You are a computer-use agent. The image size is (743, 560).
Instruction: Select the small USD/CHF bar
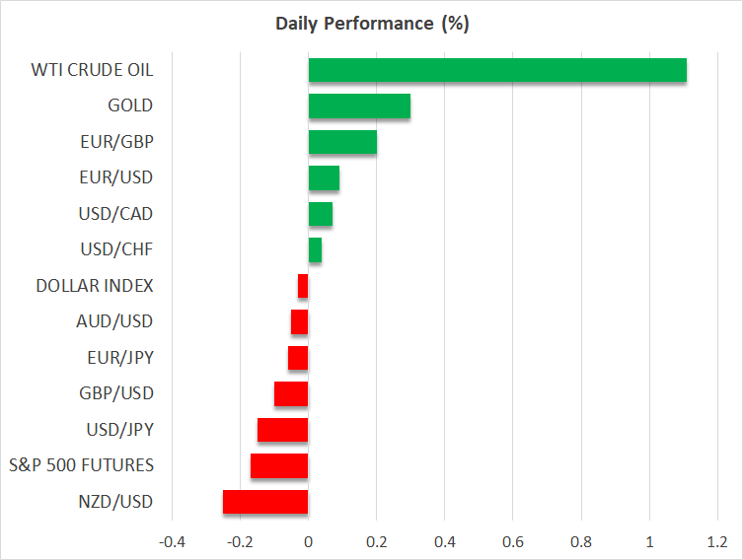tap(315, 250)
